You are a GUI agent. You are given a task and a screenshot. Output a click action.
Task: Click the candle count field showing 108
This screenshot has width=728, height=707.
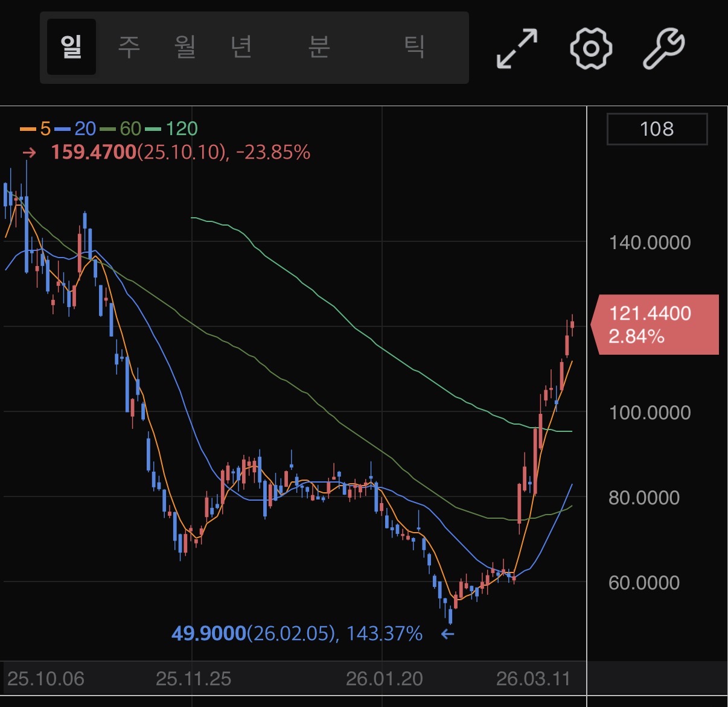click(656, 129)
